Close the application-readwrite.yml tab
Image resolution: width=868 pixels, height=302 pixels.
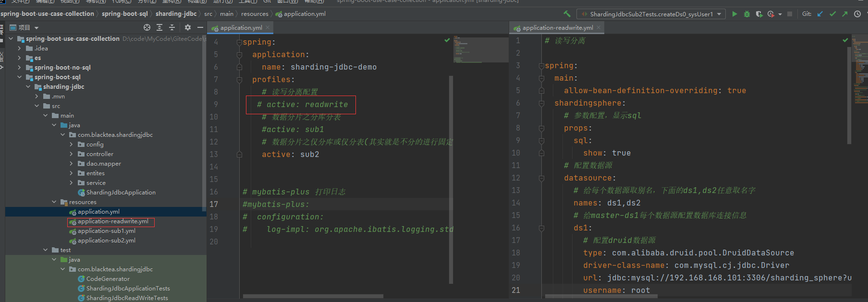tap(599, 28)
